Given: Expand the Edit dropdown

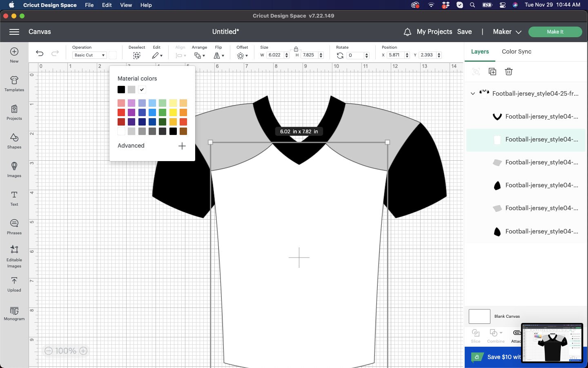Looking at the screenshot, I should point(157,56).
